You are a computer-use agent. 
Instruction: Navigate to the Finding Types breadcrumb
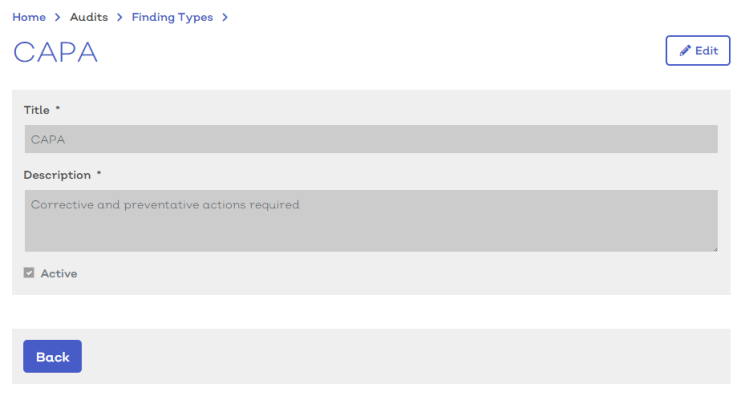point(172,18)
